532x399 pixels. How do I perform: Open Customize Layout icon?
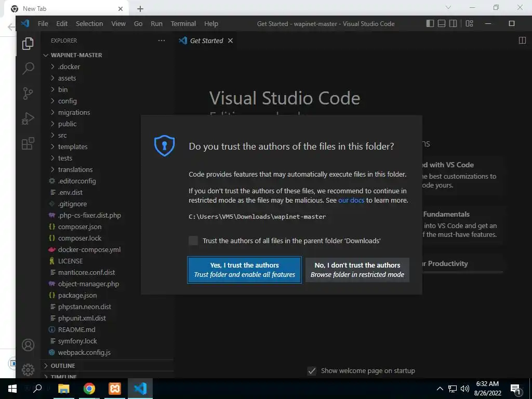point(469,23)
